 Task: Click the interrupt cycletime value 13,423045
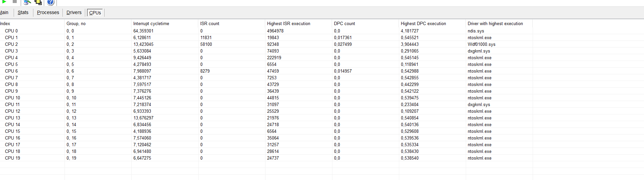click(143, 44)
